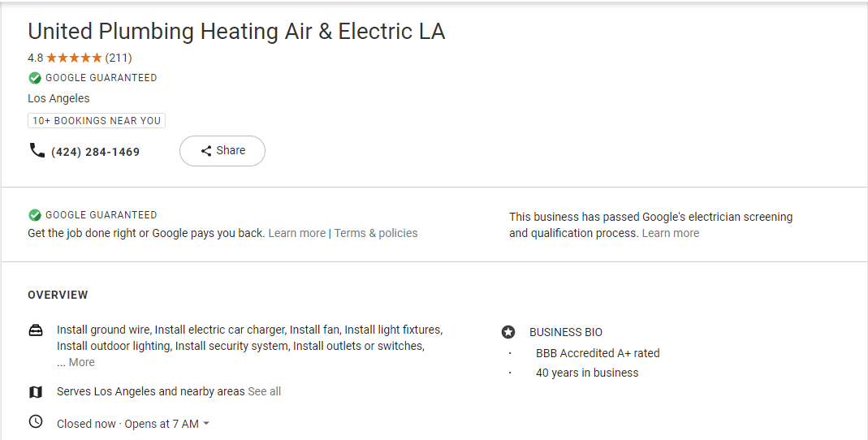Image resolution: width=868 pixels, height=440 pixels.
Task: Click the hours clock icon
Action: tap(36, 422)
